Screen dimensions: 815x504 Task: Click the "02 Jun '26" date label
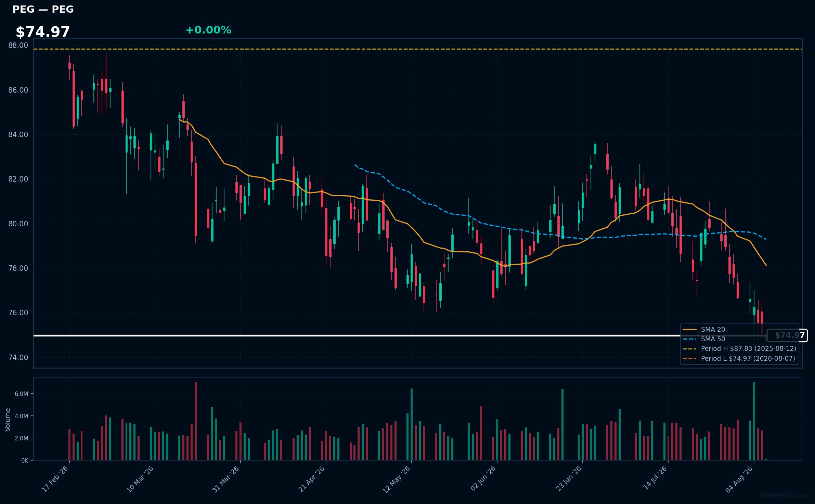click(x=483, y=479)
